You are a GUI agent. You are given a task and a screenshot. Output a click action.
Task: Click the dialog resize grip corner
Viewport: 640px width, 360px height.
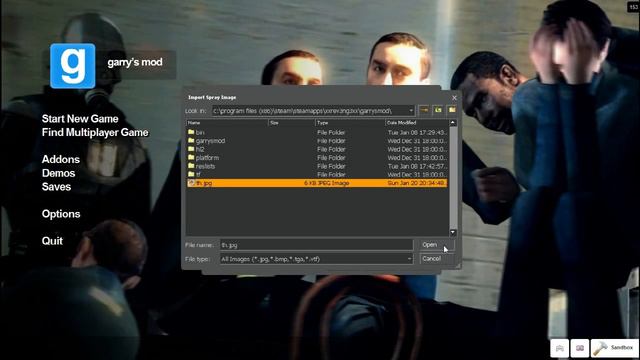click(x=458, y=266)
